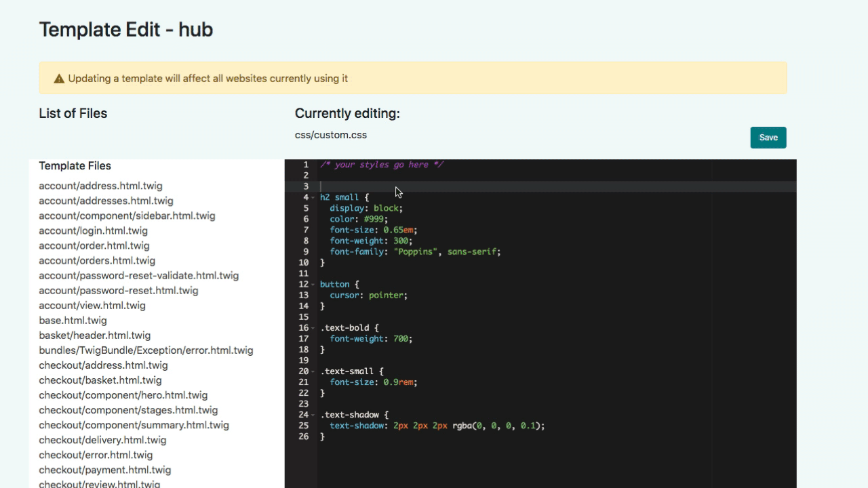
Task: Click the 'font-size: 0.9rem;' line
Action: (x=374, y=382)
